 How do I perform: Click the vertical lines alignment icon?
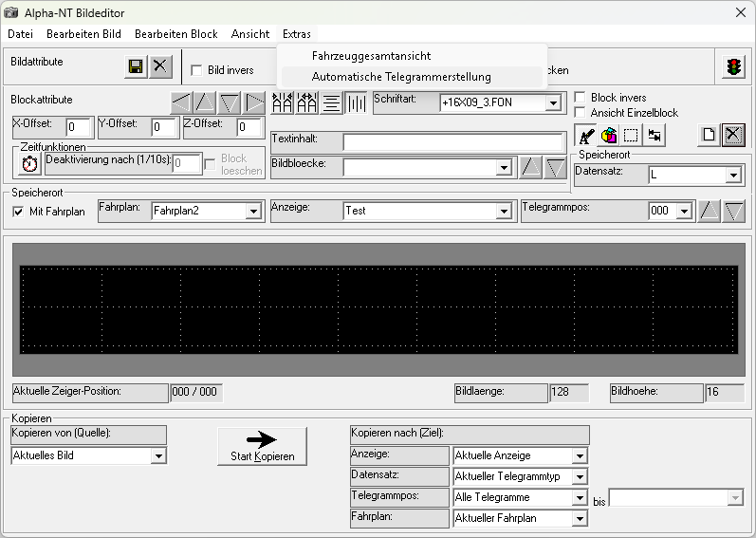click(357, 102)
